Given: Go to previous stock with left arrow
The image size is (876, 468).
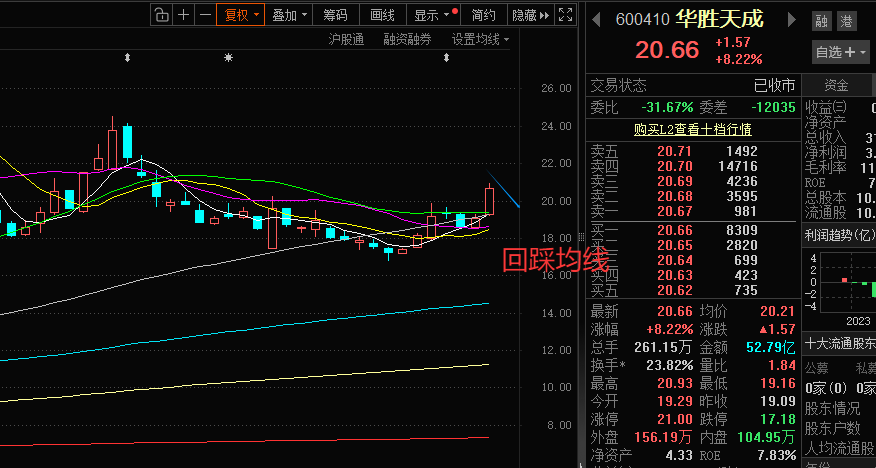Looking at the screenshot, I should (x=596, y=20).
